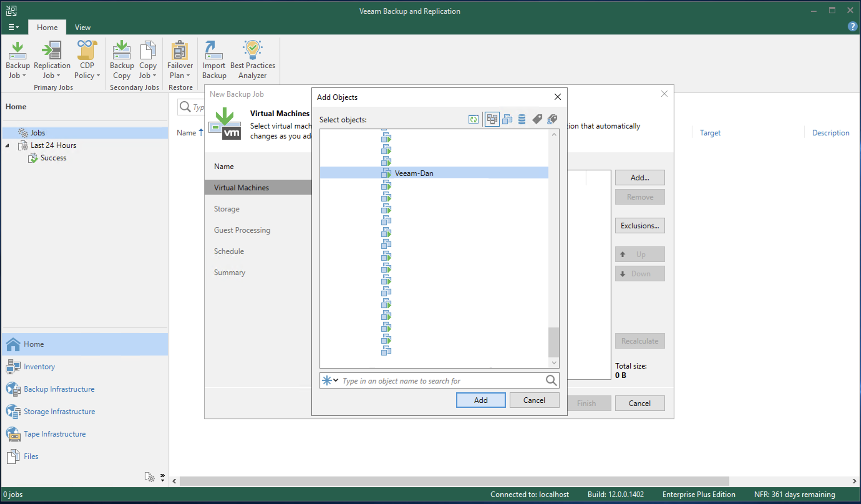The height and width of the screenshot is (504, 861).
Task: Go to the Storage wizard step
Action: [226, 209]
